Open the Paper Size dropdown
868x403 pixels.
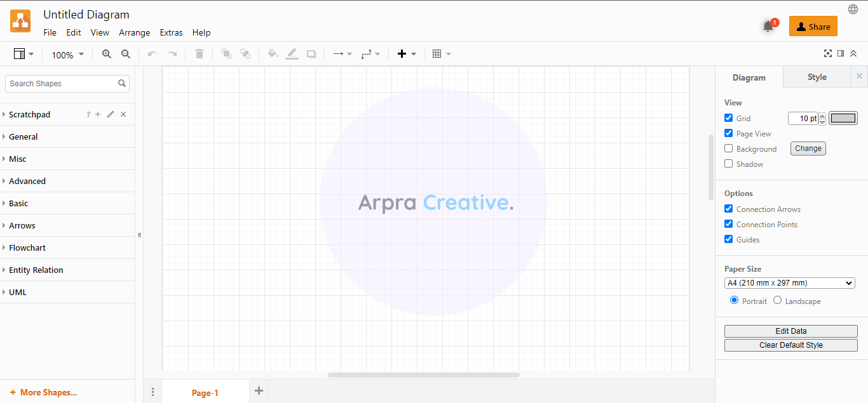[x=790, y=283]
